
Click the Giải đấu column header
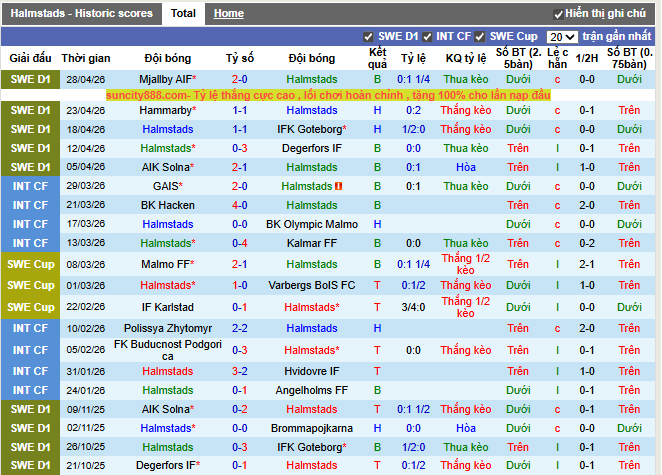coord(30,58)
